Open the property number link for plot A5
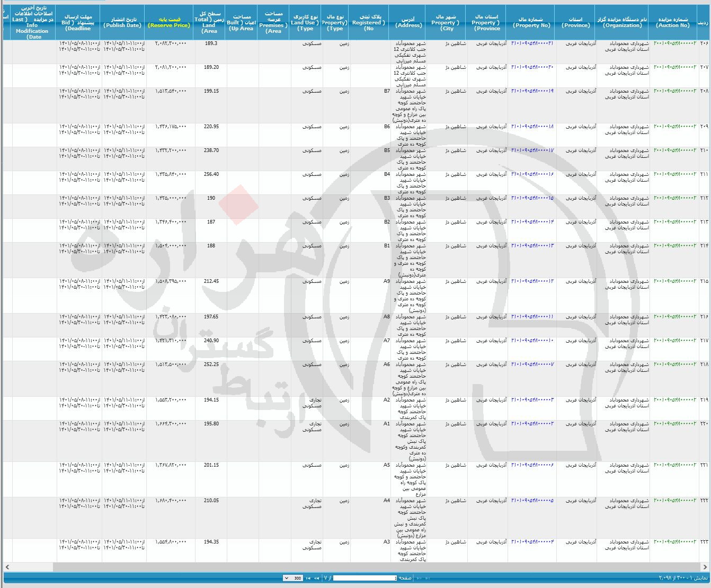This screenshot has height=588, width=711. click(x=532, y=465)
